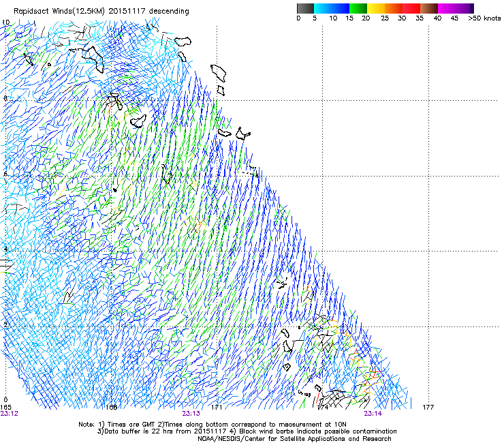Click the longitude label '177'
This screenshot has width=504, height=443.
(428, 408)
